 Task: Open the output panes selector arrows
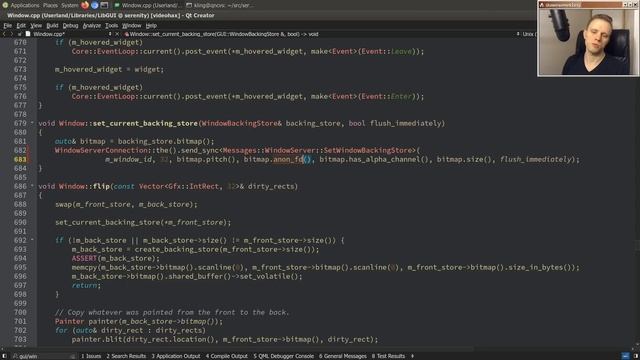coord(412,356)
